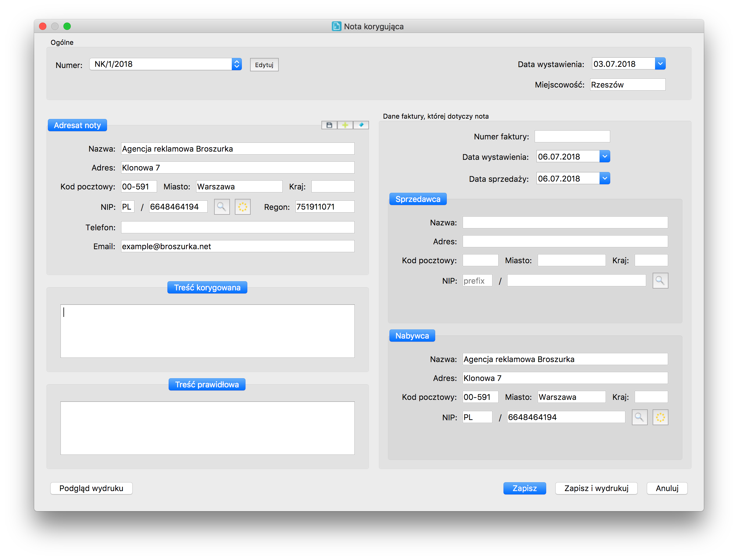Click inside the Treść korygowana text area

point(207,331)
